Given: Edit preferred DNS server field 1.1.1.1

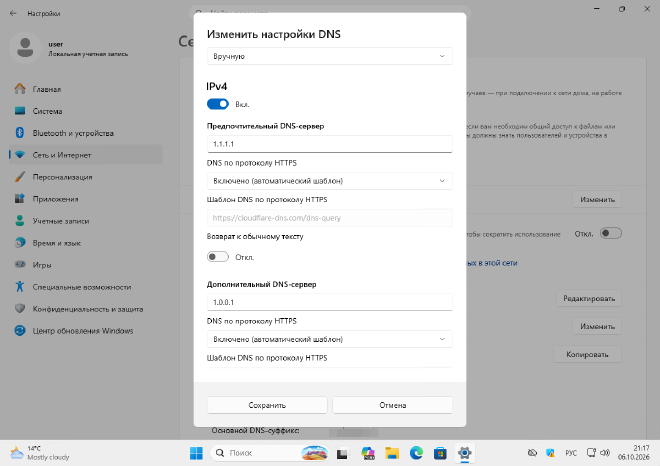Looking at the screenshot, I should 330,144.
